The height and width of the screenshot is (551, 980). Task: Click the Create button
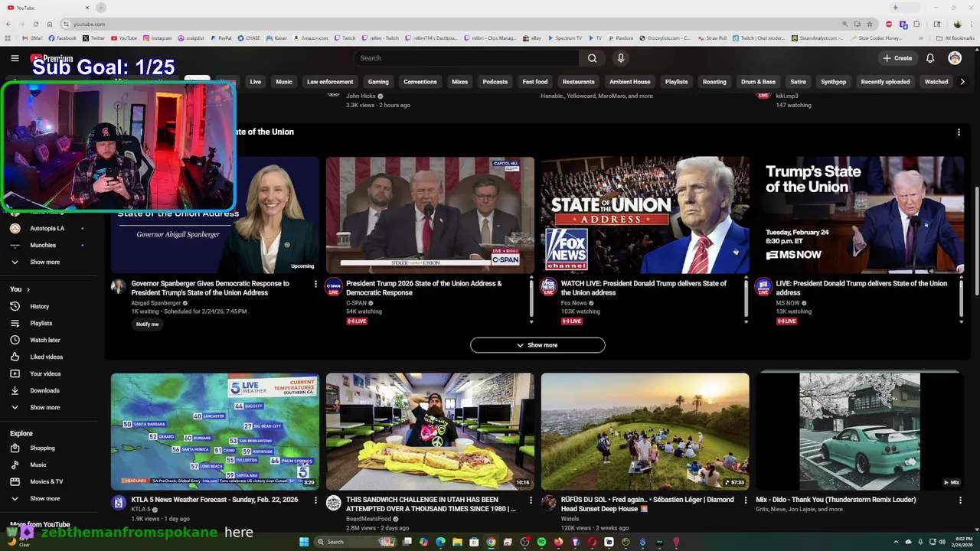(897, 58)
